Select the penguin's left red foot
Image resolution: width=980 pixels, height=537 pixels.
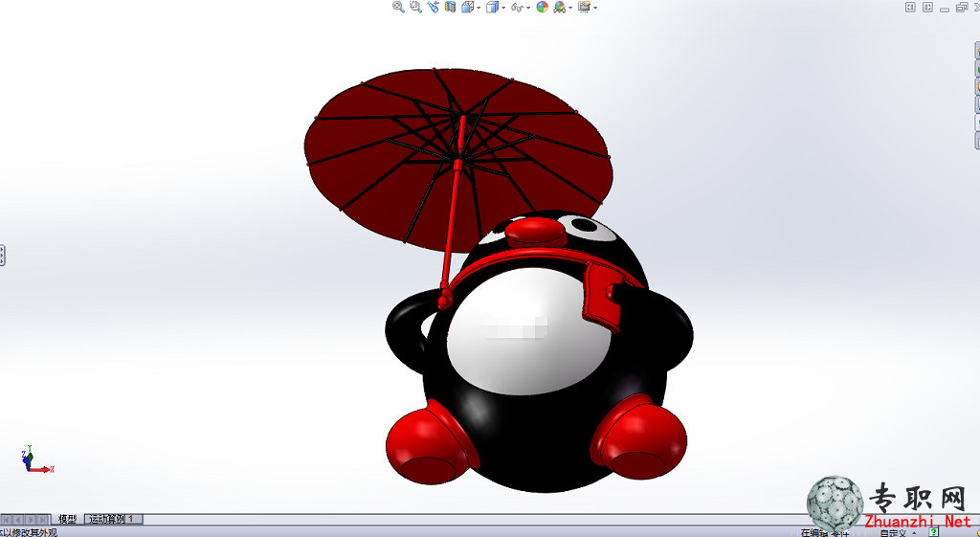[430, 444]
